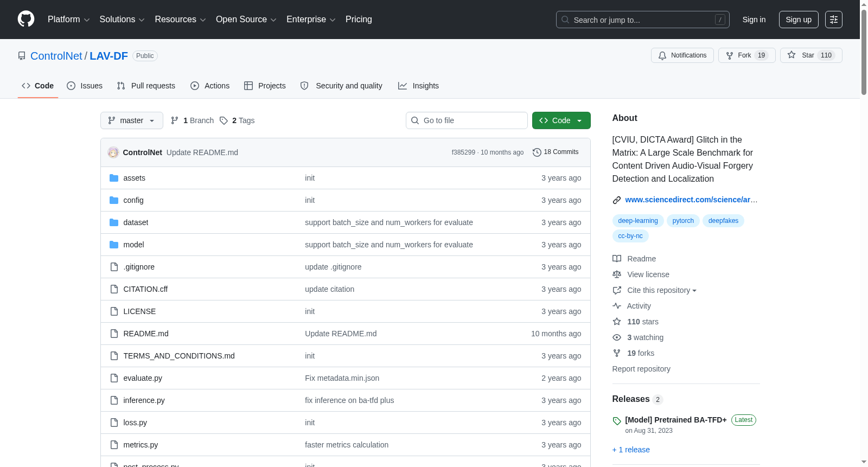This screenshot has width=868, height=467.
Task: Click the Sign up button
Action: pos(799,20)
